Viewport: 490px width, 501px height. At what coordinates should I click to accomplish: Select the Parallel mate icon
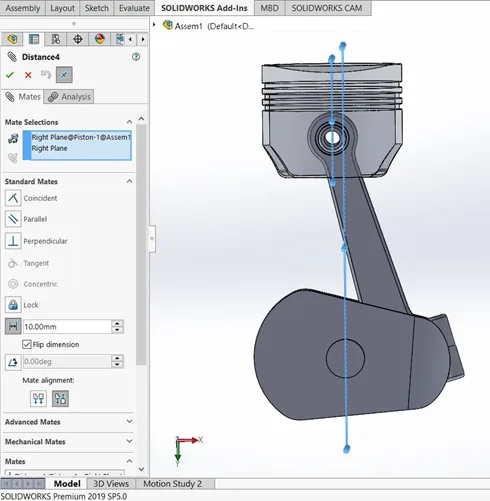13,219
